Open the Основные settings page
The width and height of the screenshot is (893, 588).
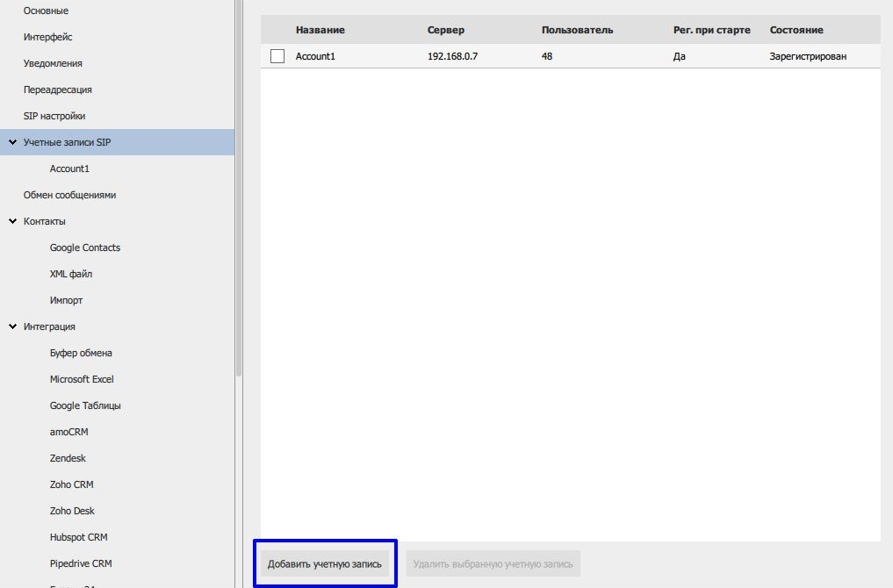[x=46, y=11]
